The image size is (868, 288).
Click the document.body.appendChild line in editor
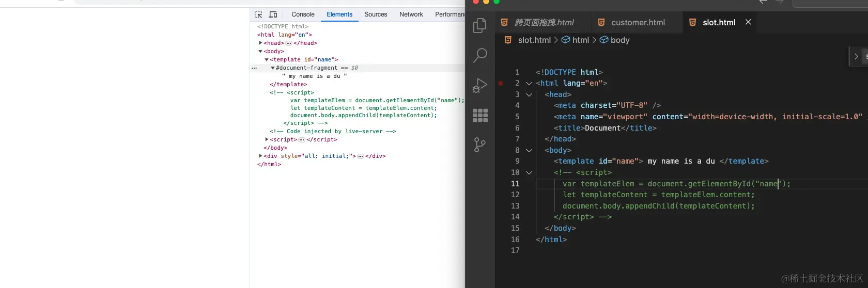click(659, 206)
